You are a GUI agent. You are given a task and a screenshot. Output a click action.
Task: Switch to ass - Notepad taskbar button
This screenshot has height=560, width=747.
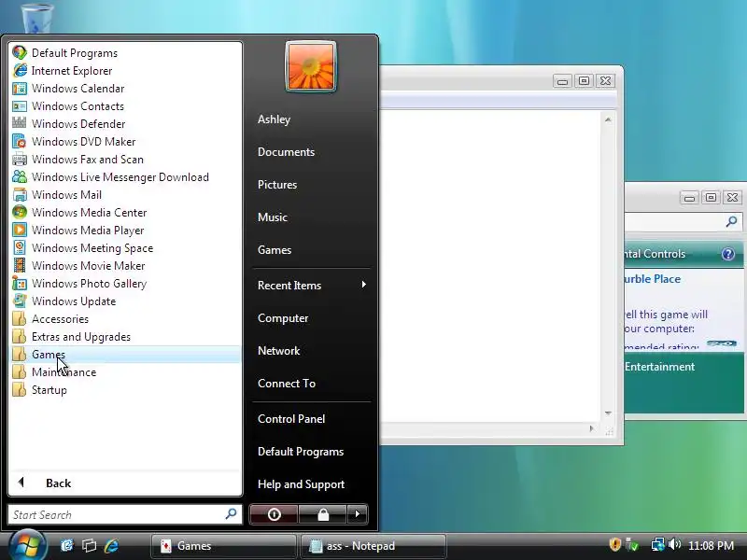tap(374, 546)
